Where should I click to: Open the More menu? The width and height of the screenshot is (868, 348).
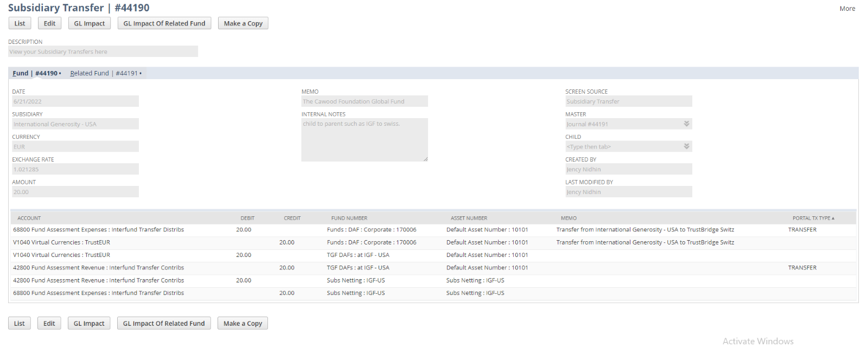coord(847,9)
